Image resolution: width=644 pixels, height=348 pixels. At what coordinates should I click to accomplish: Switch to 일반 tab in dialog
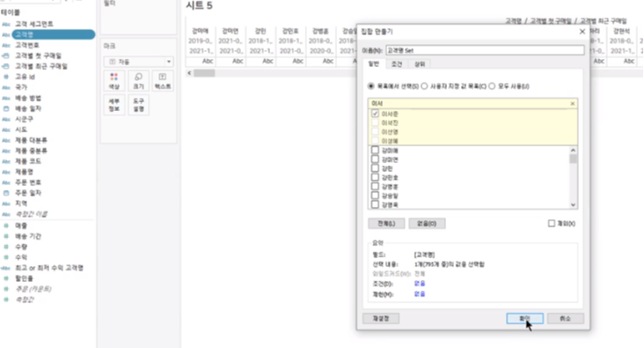(374, 63)
